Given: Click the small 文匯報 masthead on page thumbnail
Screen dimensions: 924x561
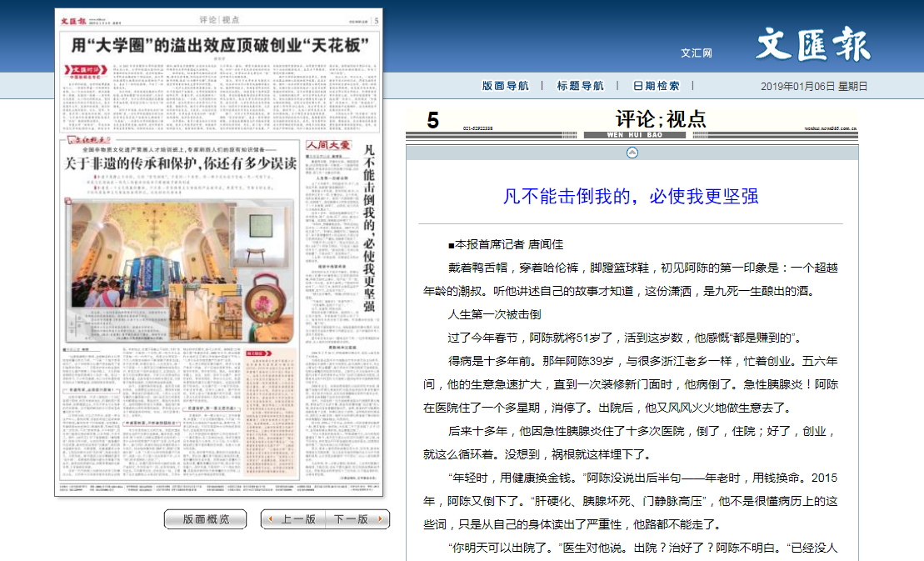Looking at the screenshot, I should click(74, 21).
